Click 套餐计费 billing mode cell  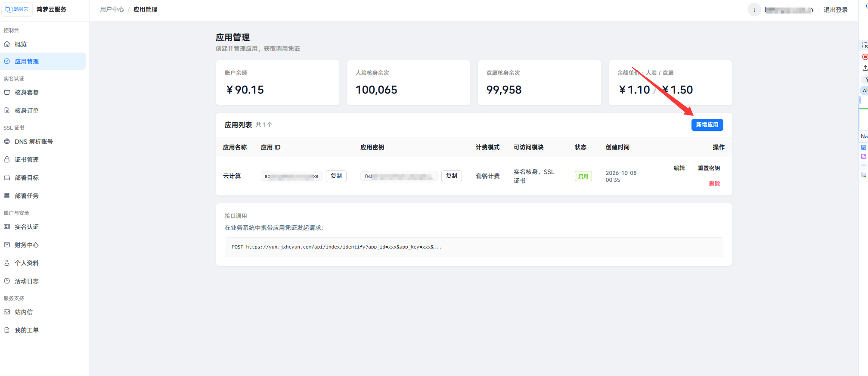[x=487, y=176]
